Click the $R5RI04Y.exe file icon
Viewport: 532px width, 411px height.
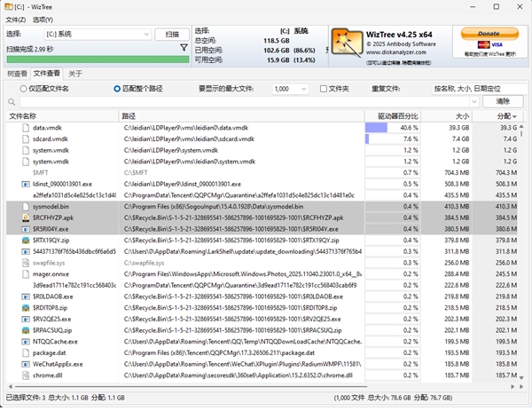click(26, 229)
